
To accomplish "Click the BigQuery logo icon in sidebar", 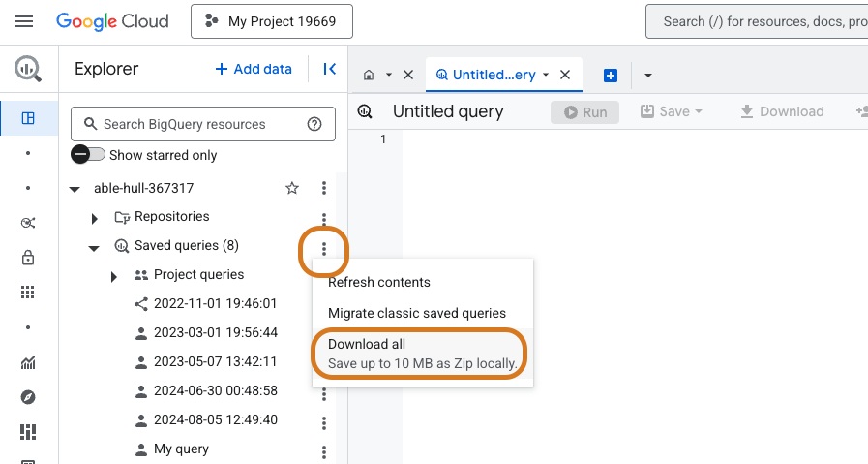I will click(28, 70).
